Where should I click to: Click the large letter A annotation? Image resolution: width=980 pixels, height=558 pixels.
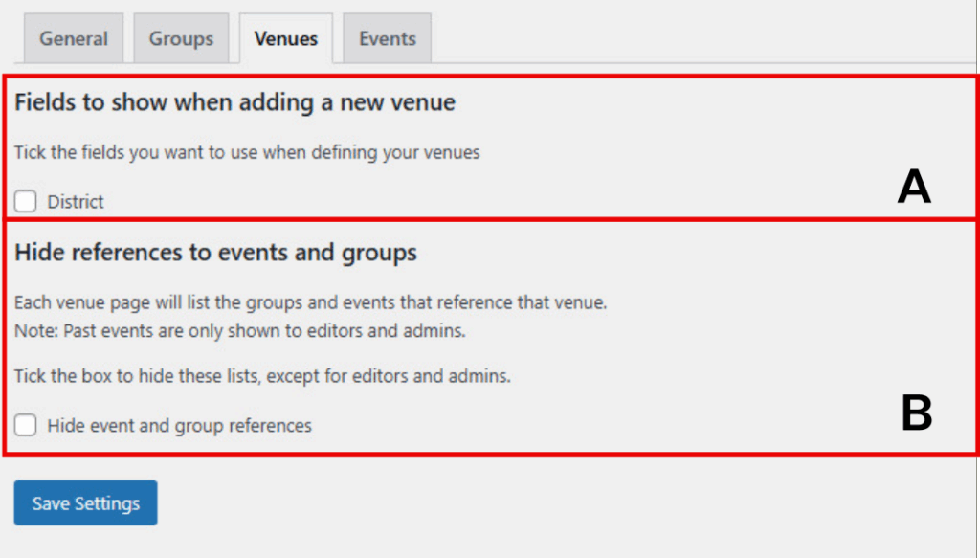pos(914,187)
